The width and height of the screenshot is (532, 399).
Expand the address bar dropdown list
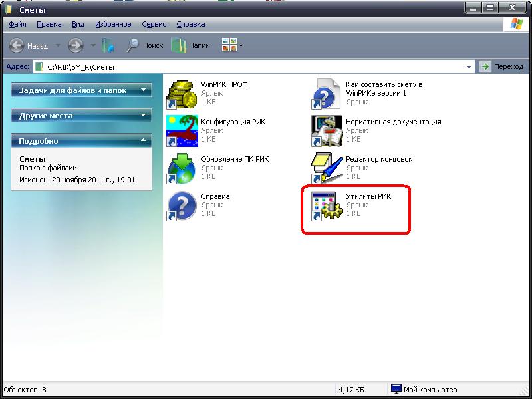click(469, 67)
